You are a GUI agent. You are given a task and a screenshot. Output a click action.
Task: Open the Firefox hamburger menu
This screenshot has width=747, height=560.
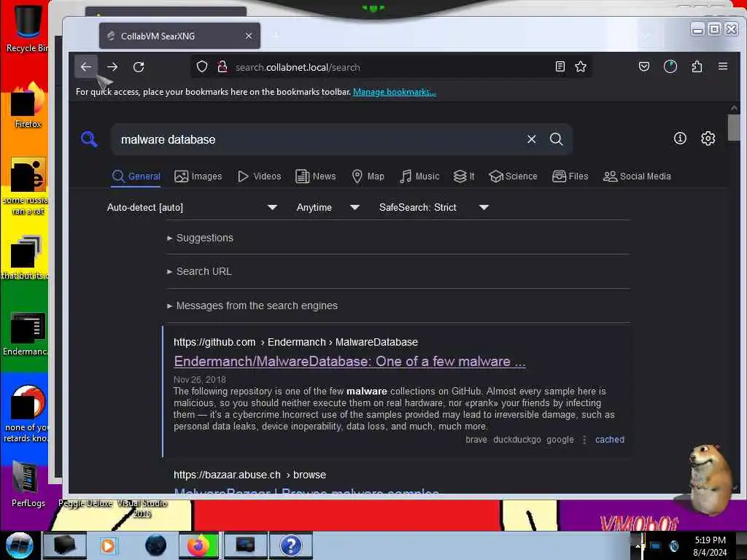pyautogui.click(x=723, y=66)
